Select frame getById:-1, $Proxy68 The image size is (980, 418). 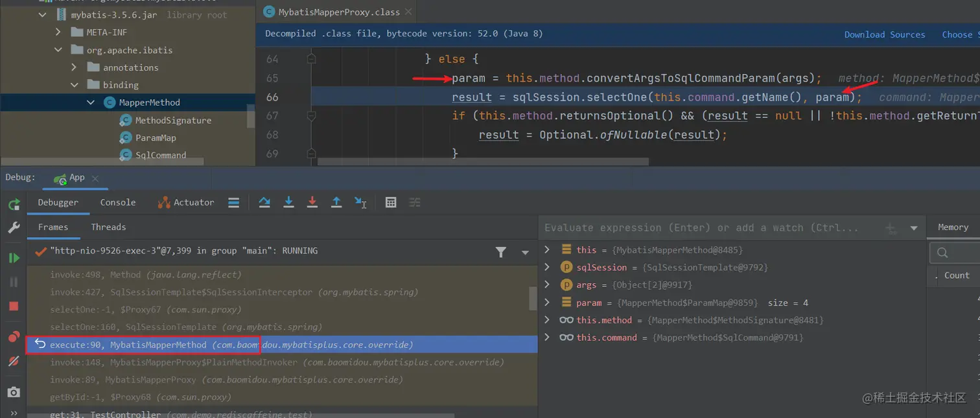pyautogui.click(x=282, y=397)
